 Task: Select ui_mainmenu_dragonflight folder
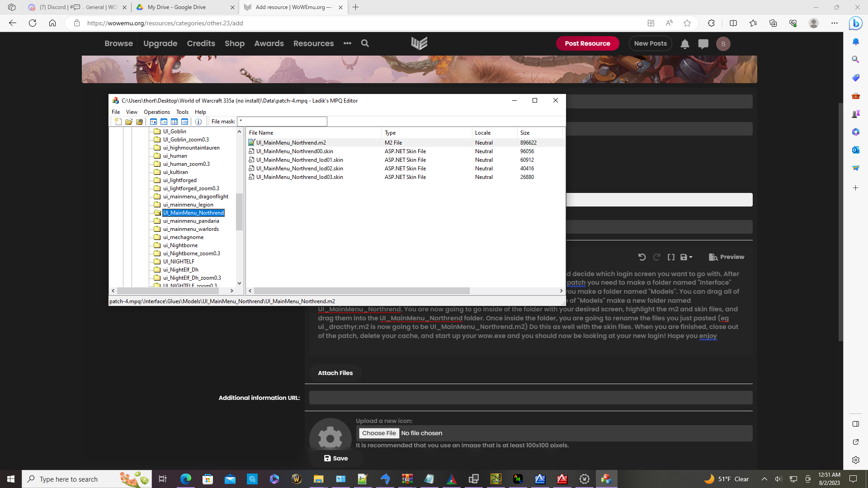pos(196,197)
